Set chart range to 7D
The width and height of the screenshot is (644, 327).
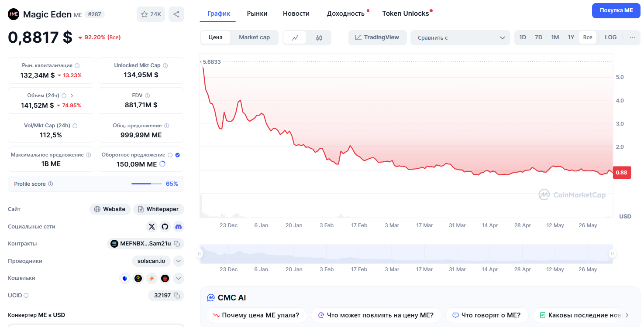(x=538, y=37)
